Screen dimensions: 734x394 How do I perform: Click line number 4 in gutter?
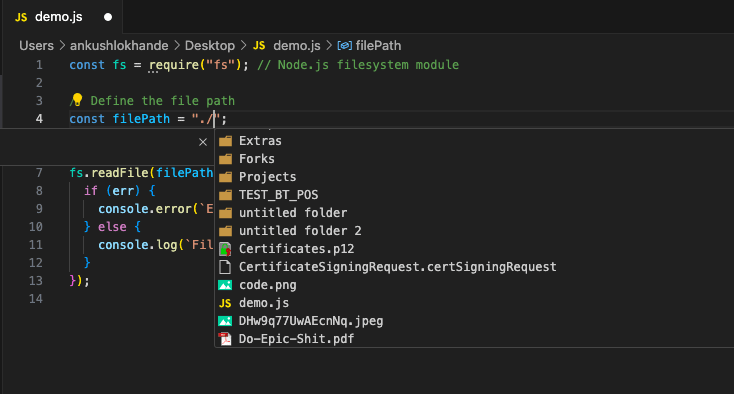pyautogui.click(x=39, y=119)
